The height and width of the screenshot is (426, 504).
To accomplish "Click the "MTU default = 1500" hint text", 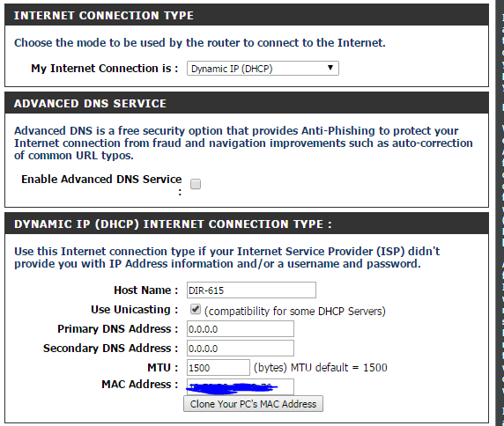I will (x=339, y=368).
